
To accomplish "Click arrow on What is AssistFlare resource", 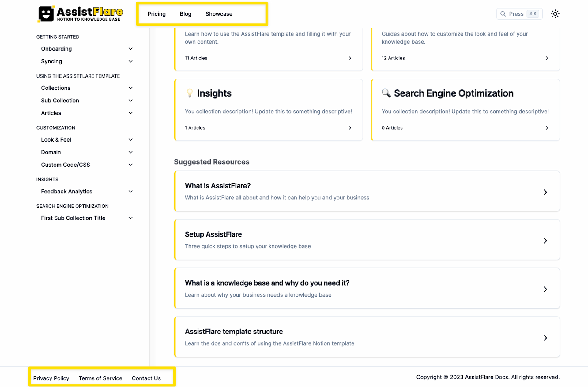I will pos(545,192).
